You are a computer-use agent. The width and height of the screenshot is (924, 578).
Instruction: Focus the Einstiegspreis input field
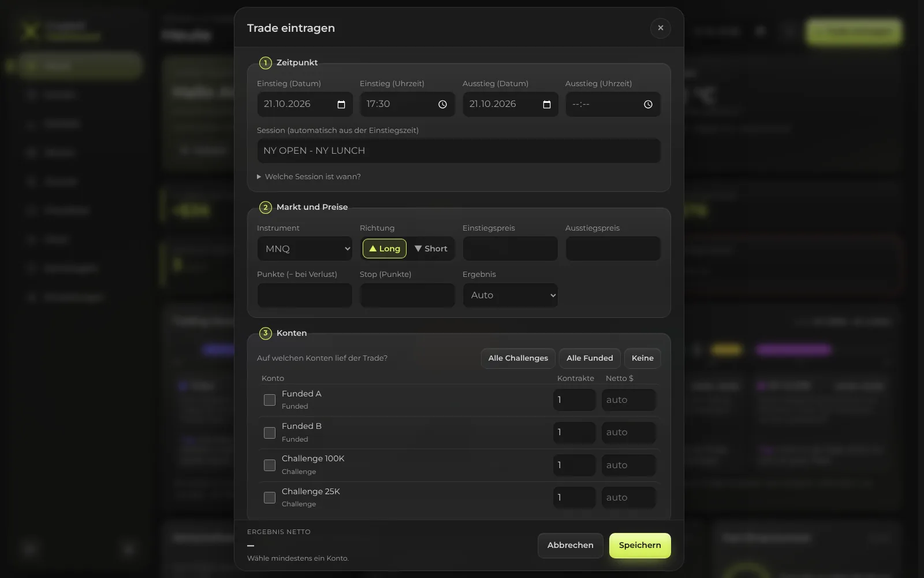511,249
